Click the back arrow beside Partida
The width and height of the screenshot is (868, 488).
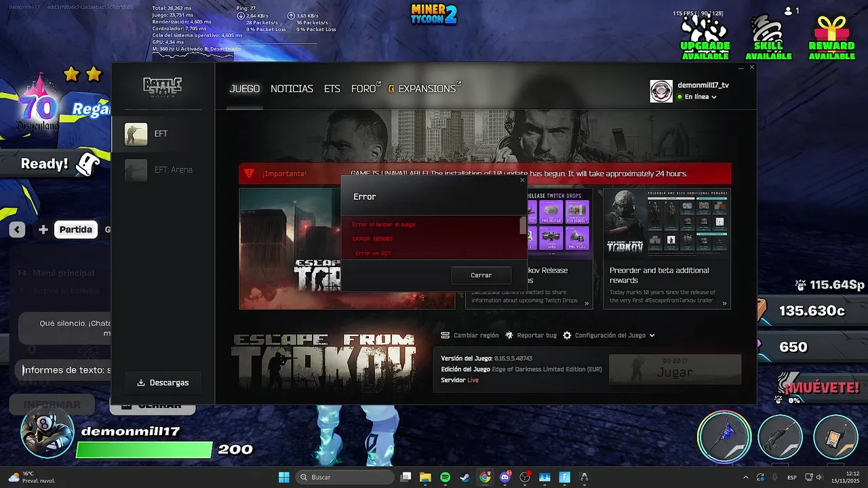click(x=17, y=230)
